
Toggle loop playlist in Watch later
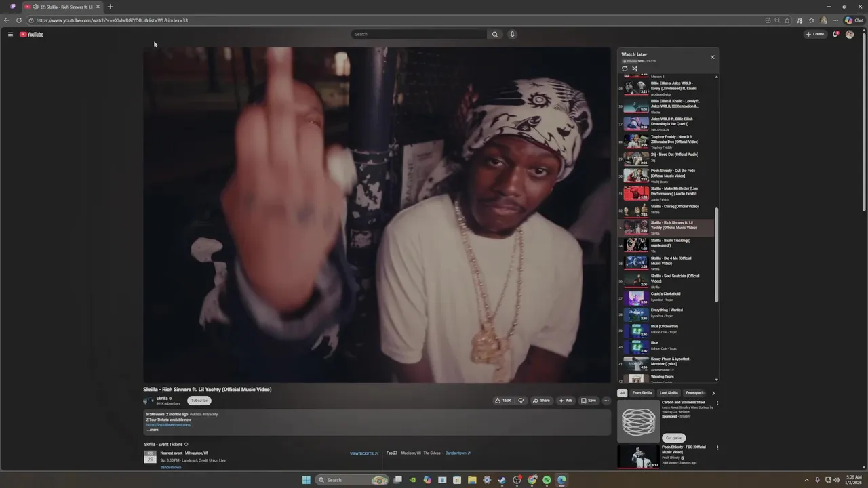(x=625, y=68)
